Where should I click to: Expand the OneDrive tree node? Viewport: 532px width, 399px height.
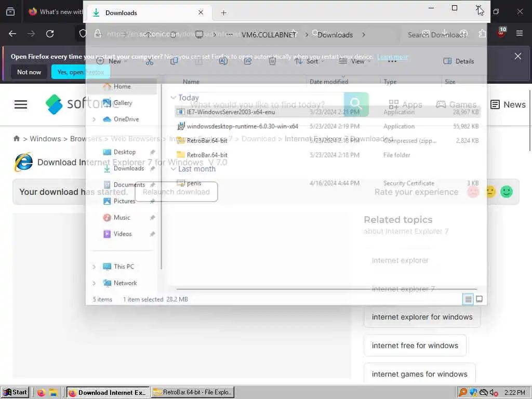pos(94,119)
